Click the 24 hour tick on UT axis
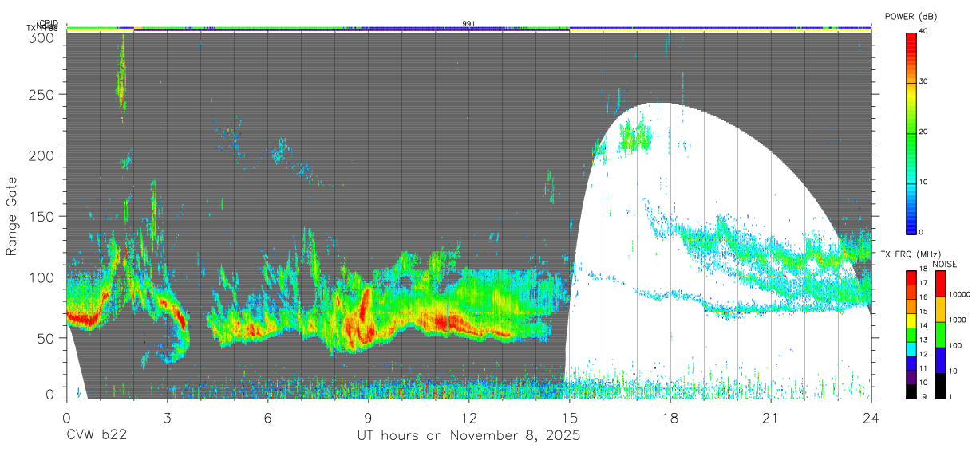Viewport: 980px width, 452px height. pos(871,418)
